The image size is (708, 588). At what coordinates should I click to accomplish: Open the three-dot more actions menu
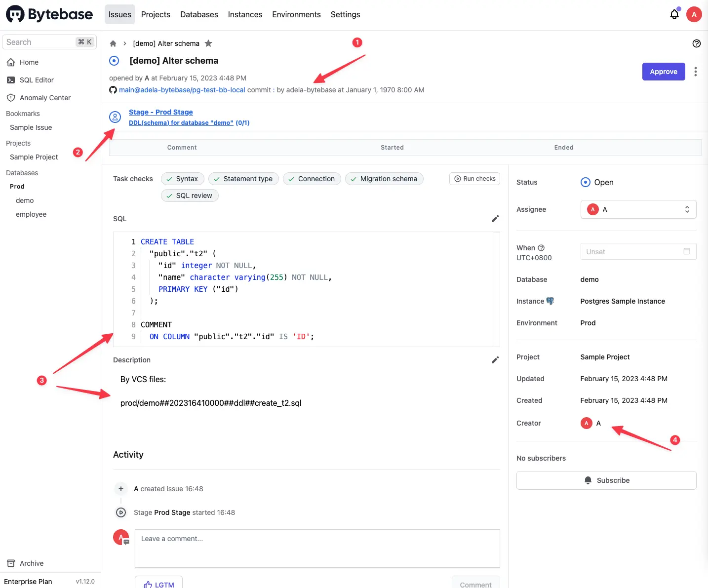coord(696,72)
